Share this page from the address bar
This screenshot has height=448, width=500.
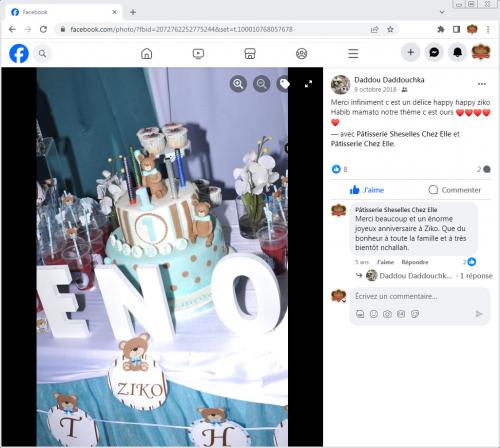coord(374,29)
